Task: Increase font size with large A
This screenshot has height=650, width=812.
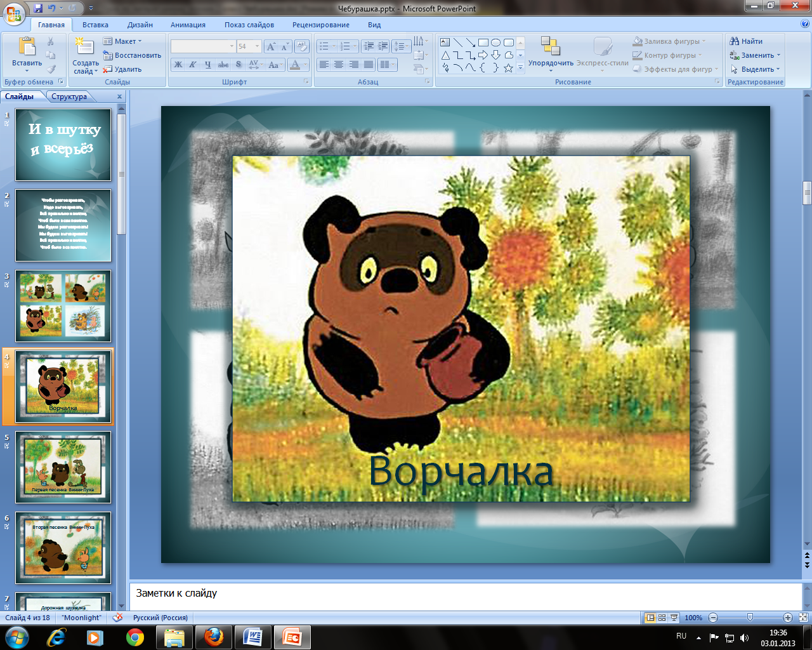Action: [271, 46]
